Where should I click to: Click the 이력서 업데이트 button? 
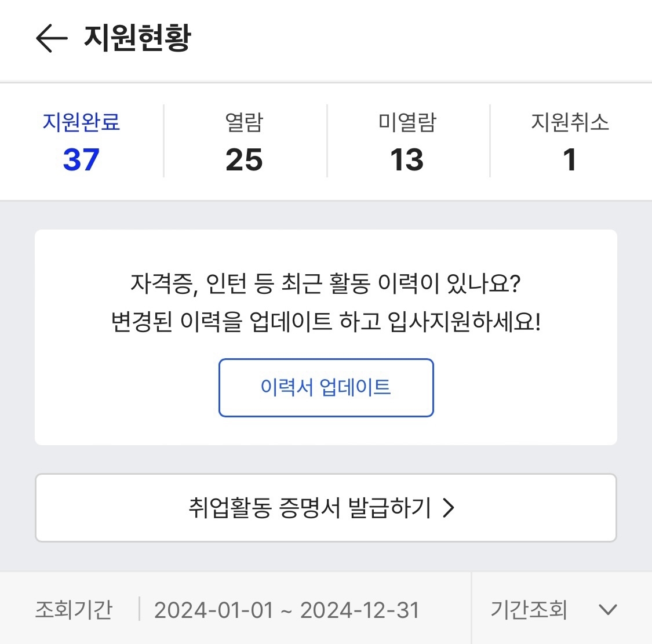[326, 388]
